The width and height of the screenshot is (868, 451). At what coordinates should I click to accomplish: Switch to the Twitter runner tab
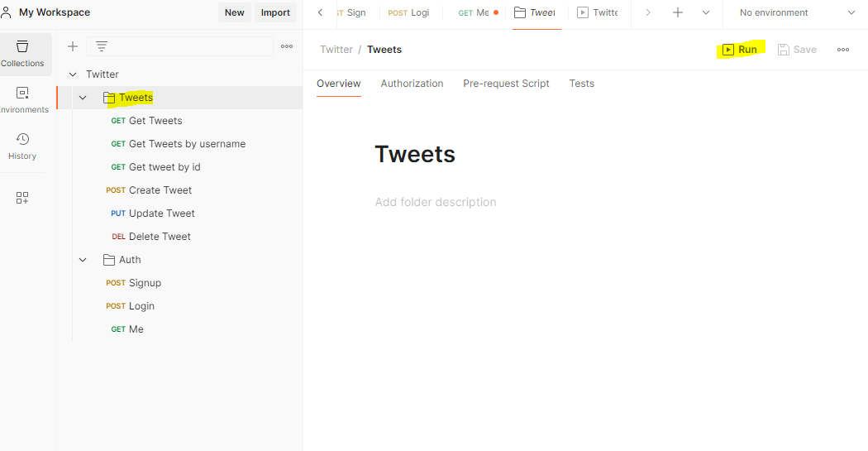[599, 12]
